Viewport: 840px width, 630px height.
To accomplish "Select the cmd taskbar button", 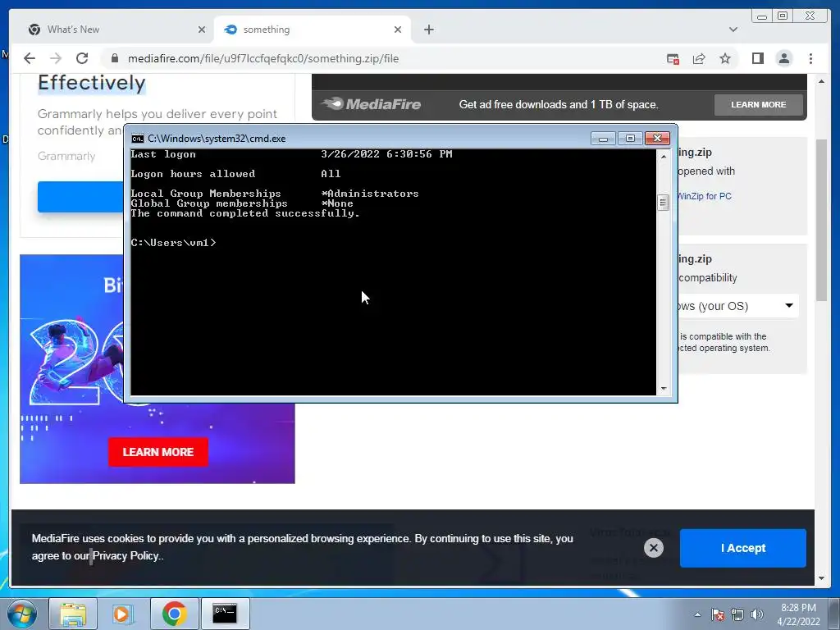I will pyautogui.click(x=225, y=614).
